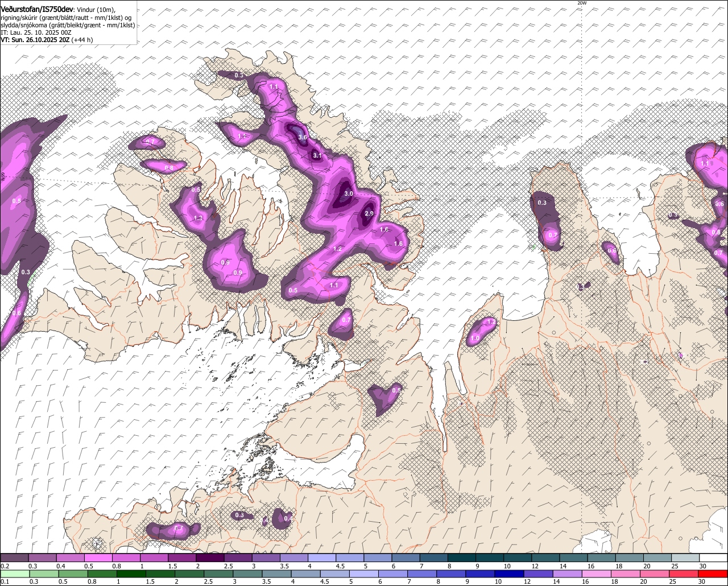
Task: Pick pale green bottom-row swatch between 0.1 and 0.3
Action: click(x=15, y=573)
